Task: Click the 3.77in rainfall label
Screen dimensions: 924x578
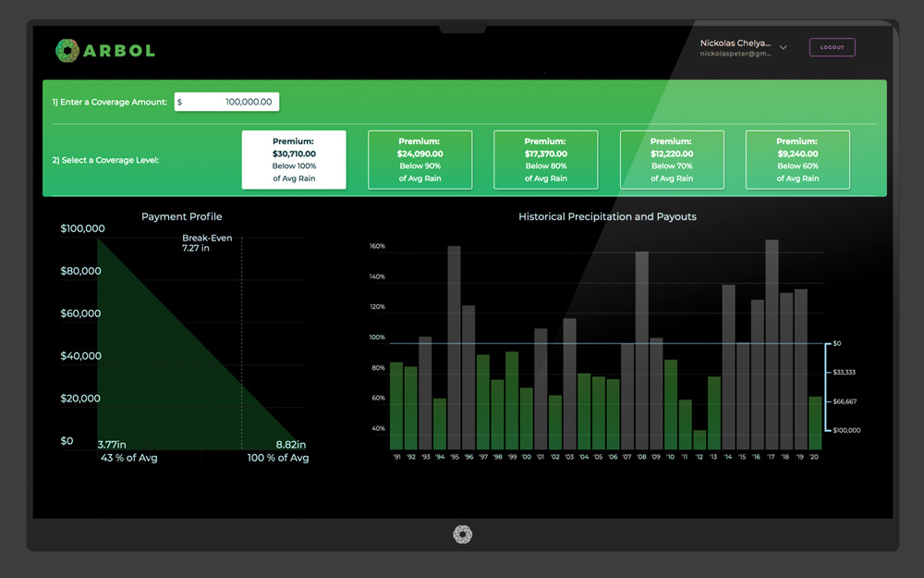Action: tap(112, 445)
